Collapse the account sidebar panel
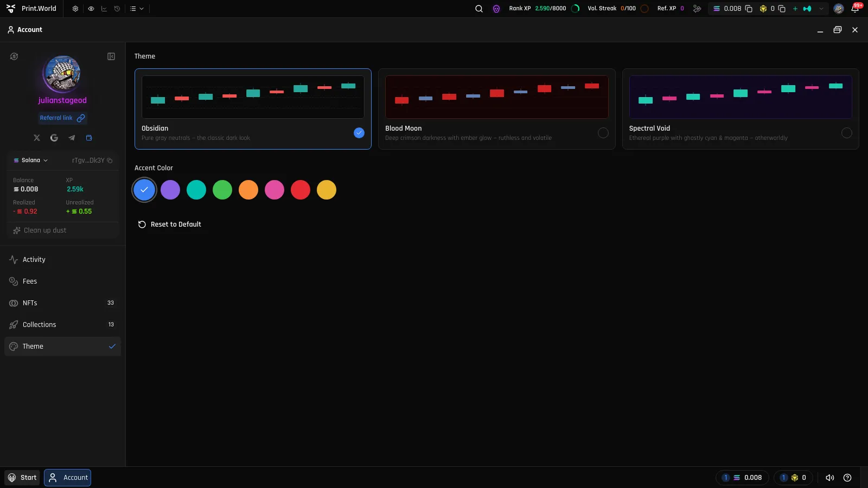 tap(111, 56)
